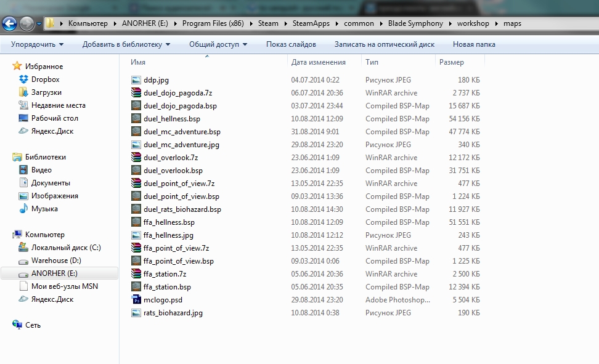Viewport: 599px width, 364px height.
Task: Expand the arrow after workshop in the address bar
Action: (x=496, y=23)
